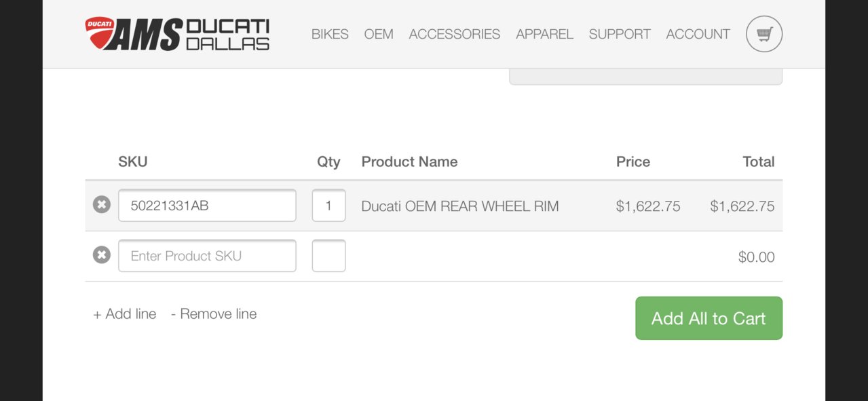868x401 pixels.
Task: Click the $0.00 total in second row
Action: (x=756, y=257)
